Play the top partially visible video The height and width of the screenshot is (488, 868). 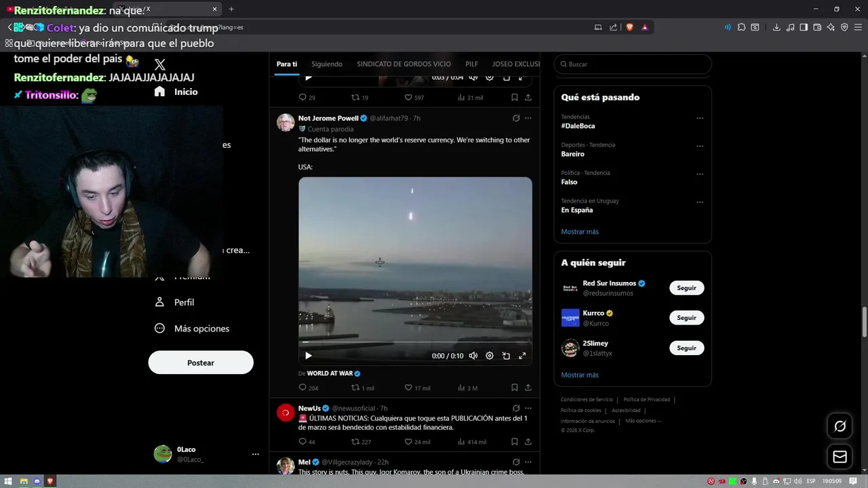(309, 77)
